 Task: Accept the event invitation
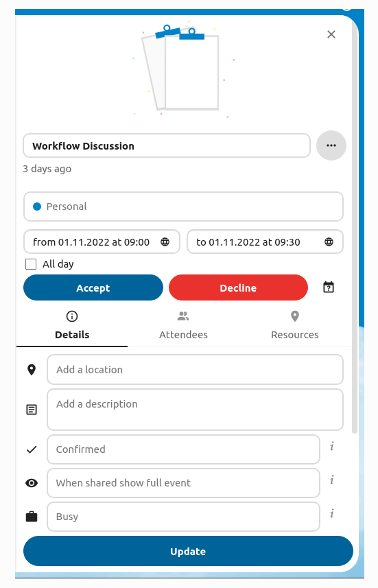pyautogui.click(x=93, y=287)
